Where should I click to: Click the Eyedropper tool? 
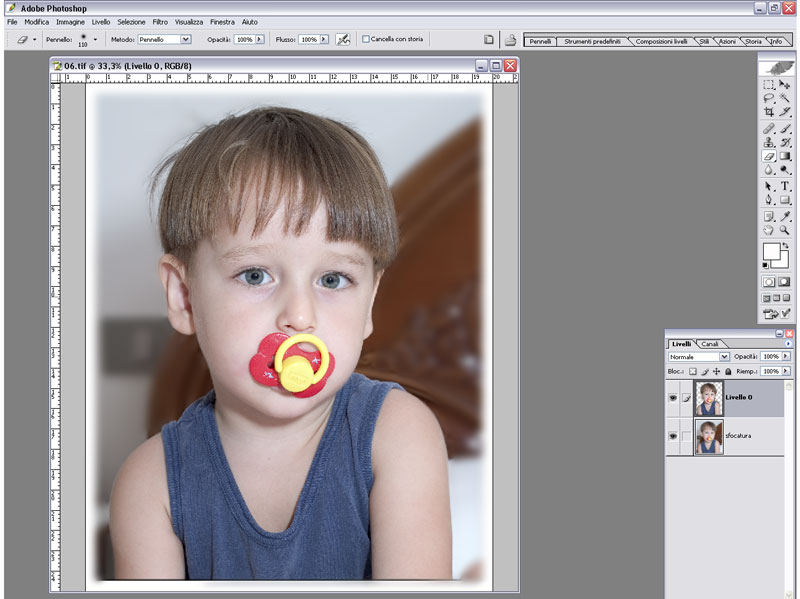pos(785,215)
